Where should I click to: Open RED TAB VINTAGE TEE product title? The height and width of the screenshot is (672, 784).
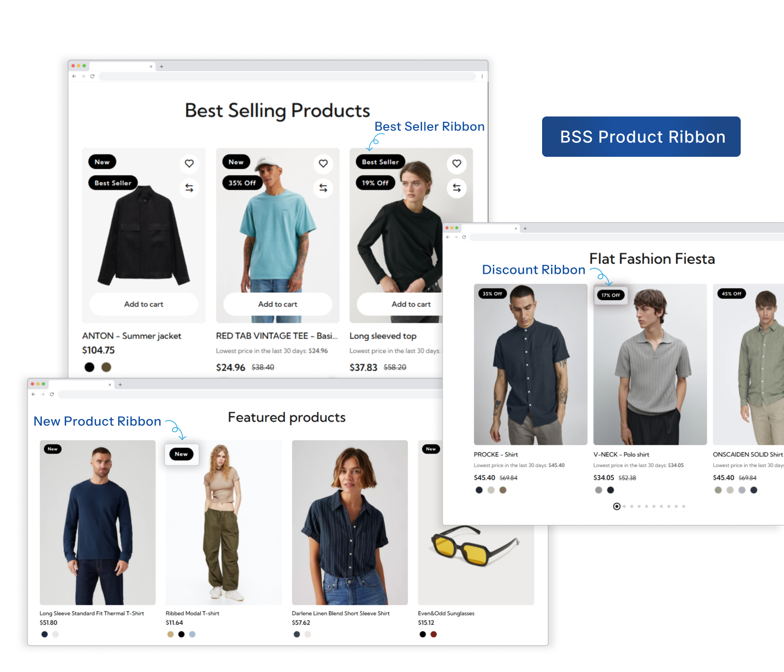277,336
